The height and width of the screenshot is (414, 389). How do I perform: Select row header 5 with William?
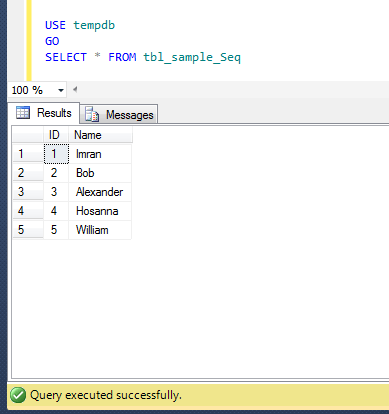click(28, 230)
